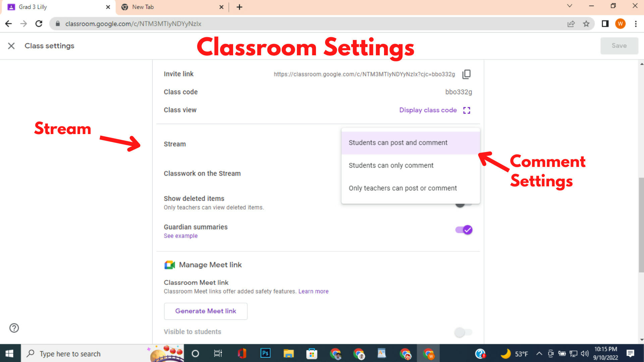Click the copy invite link icon
The height and width of the screenshot is (362, 644).
(466, 74)
